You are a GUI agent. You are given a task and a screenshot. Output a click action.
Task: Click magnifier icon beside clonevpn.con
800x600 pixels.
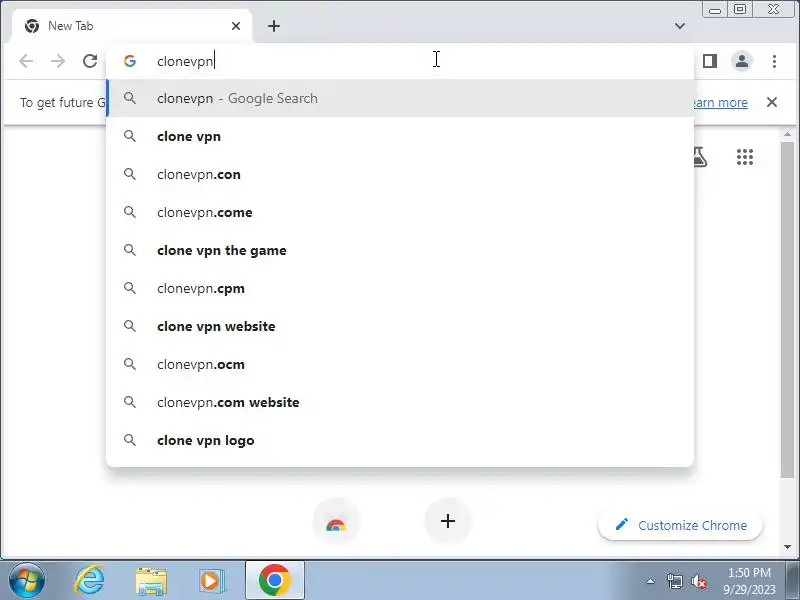pos(130,174)
